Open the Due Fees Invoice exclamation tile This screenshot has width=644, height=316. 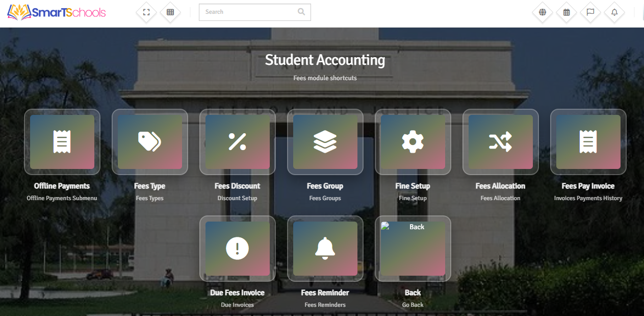(238, 249)
